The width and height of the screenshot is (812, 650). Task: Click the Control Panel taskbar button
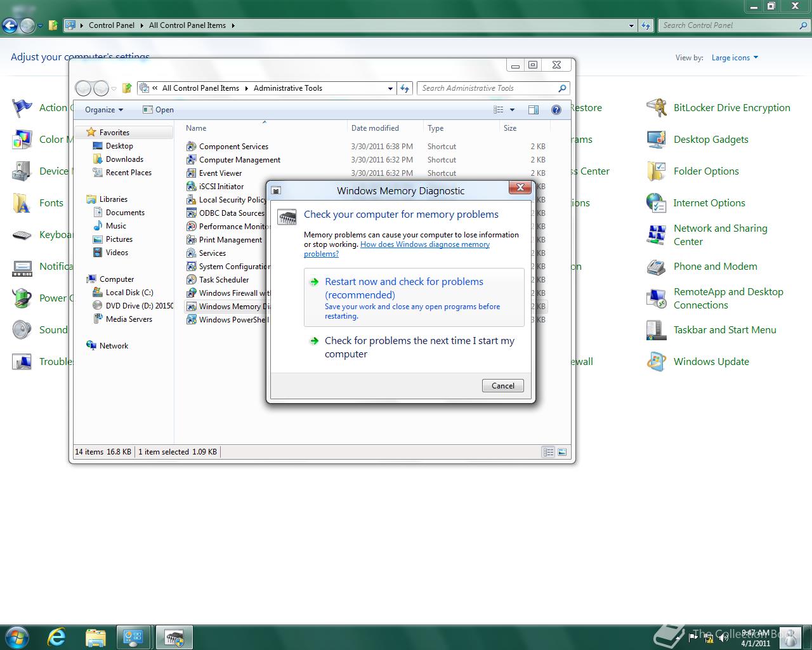click(133, 637)
